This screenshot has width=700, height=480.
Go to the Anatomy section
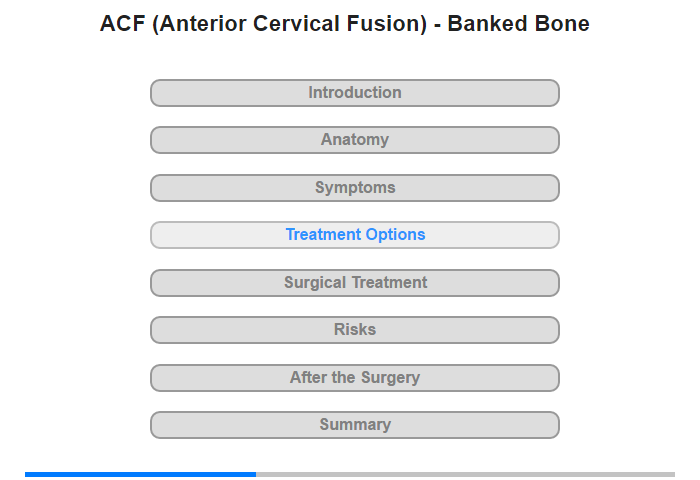coord(354,140)
